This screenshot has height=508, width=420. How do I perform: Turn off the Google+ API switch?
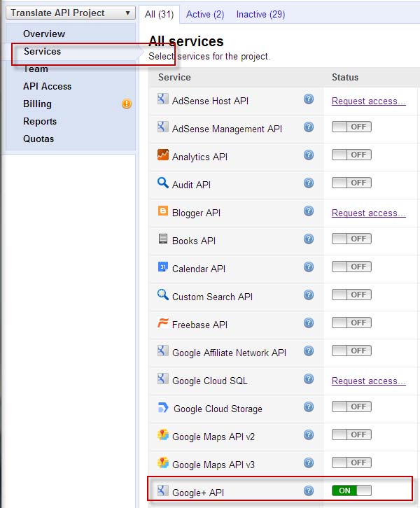click(351, 491)
